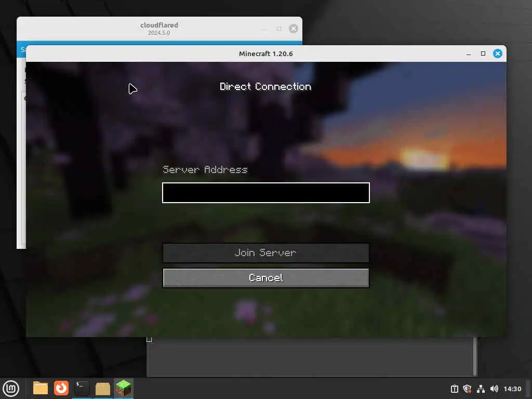Close the cloudflared window
Screen dimensions: 532x399
point(294,29)
